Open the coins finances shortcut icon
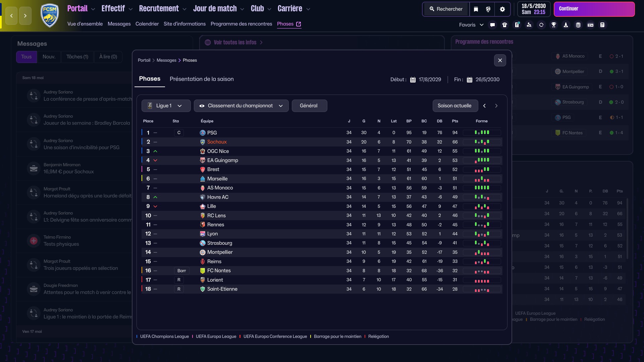Image resolution: width=644 pixels, height=362 pixels. pos(578,25)
